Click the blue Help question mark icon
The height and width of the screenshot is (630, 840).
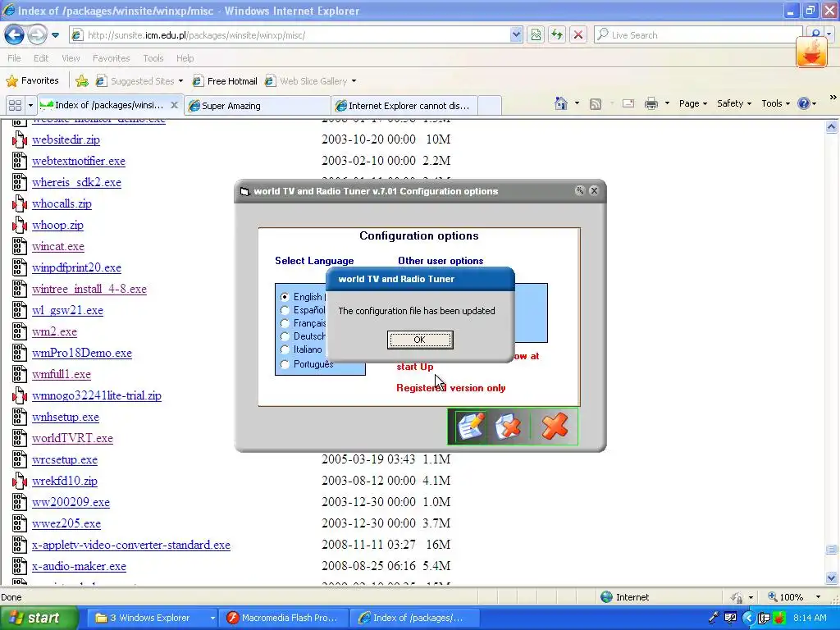coord(804,103)
